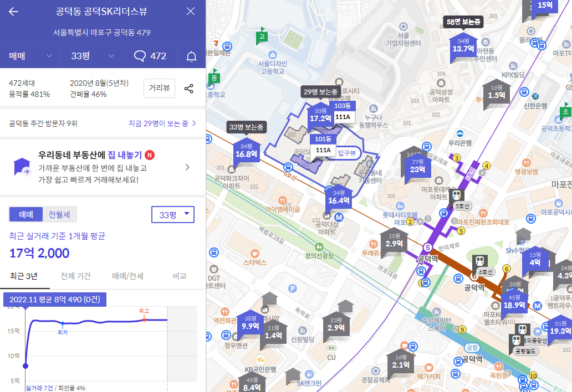Click the 6호선 subway station icon
The height and width of the screenshot is (392, 572).
(x=479, y=261)
